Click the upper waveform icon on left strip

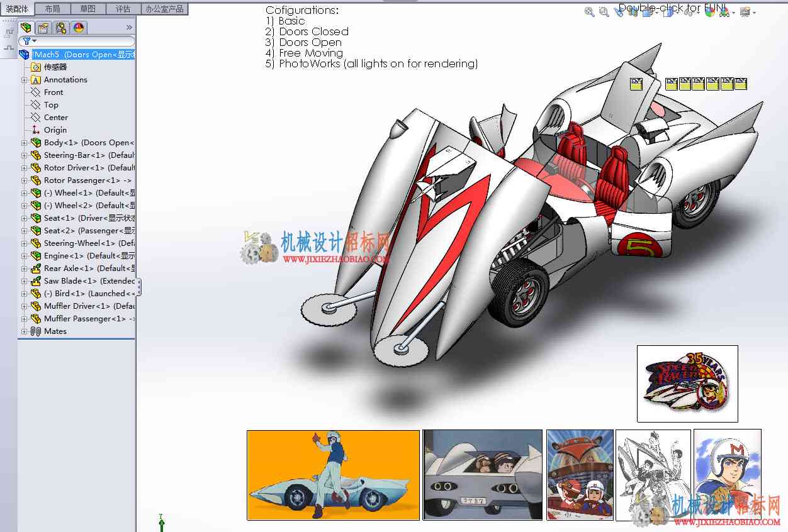pos(9,33)
